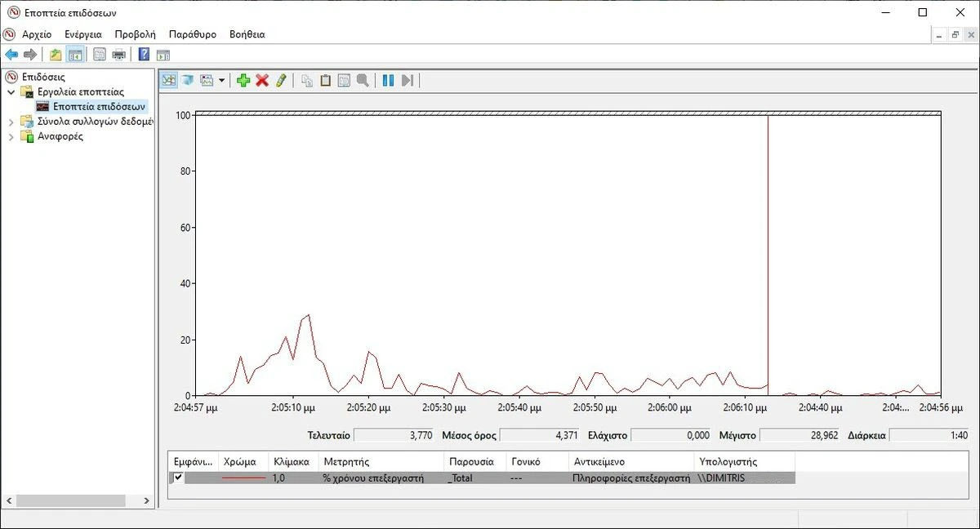Toggle the zoom magnifier tool
Screen dimensions: 980x529
(363, 79)
